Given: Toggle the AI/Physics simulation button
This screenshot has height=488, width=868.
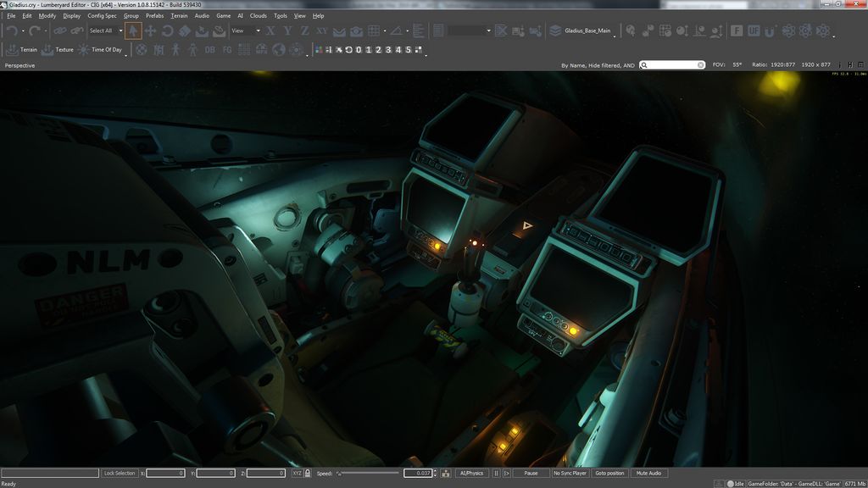Looking at the screenshot, I should pos(470,473).
